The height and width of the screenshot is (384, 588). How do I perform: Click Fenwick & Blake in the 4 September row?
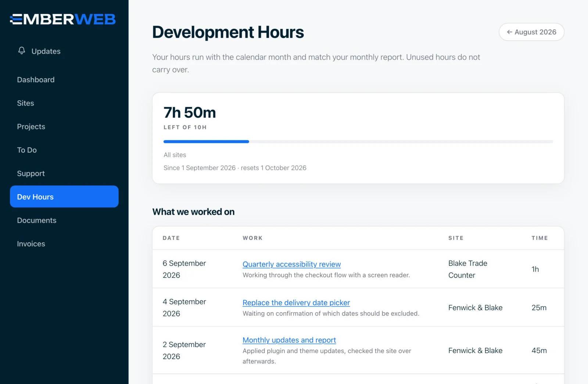click(x=475, y=307)
